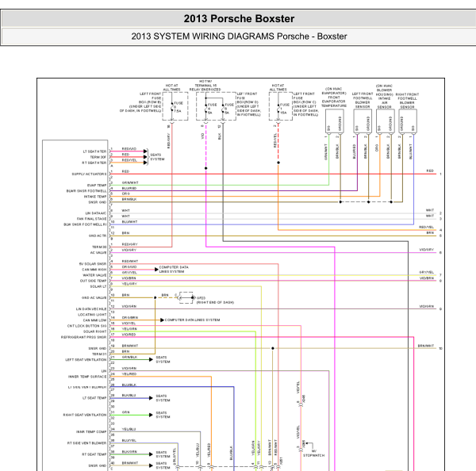
Task: Click the "LIN DATA A/C" pin label
Action: coord(96,213)
